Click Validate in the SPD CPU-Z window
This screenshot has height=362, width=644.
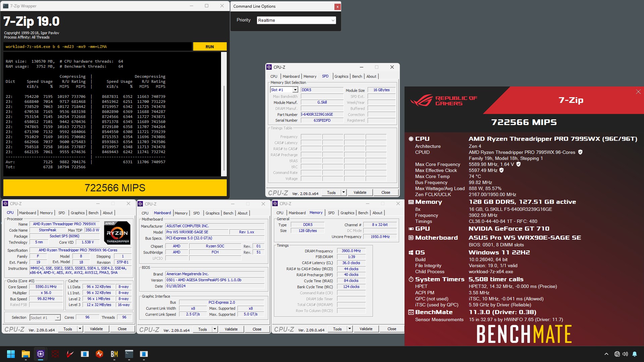click(360, 192)
